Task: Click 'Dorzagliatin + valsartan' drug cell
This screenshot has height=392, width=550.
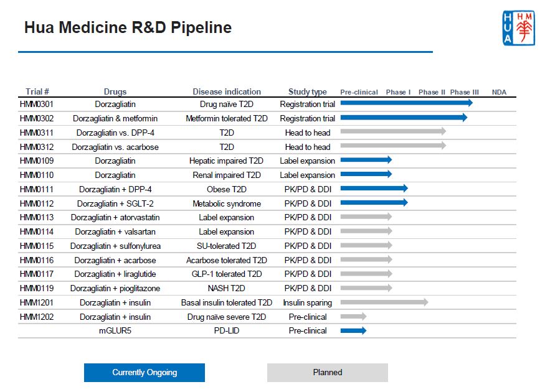Action: coord(115,232)
